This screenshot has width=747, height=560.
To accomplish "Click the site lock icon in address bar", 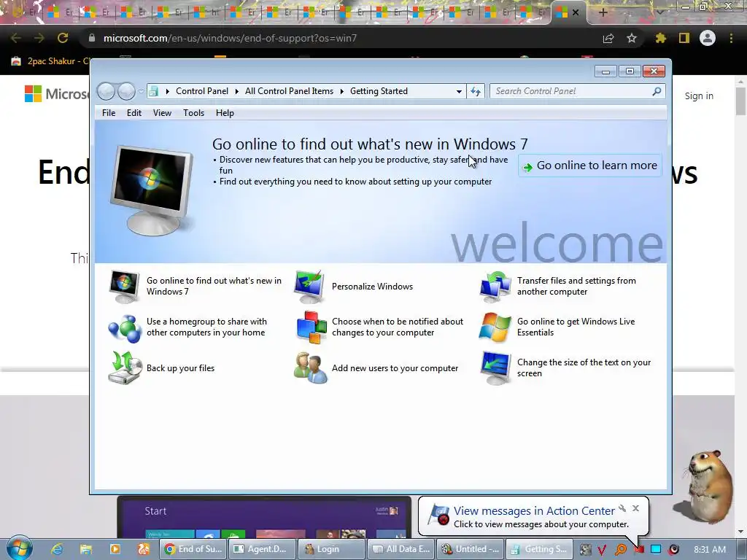I will coord(92,38).
